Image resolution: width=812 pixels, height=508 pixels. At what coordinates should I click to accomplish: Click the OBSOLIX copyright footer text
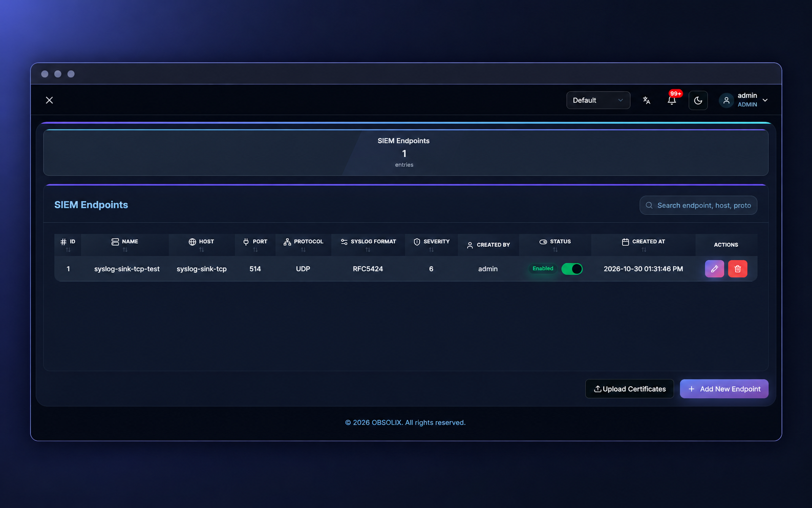(x=405, y=422)
